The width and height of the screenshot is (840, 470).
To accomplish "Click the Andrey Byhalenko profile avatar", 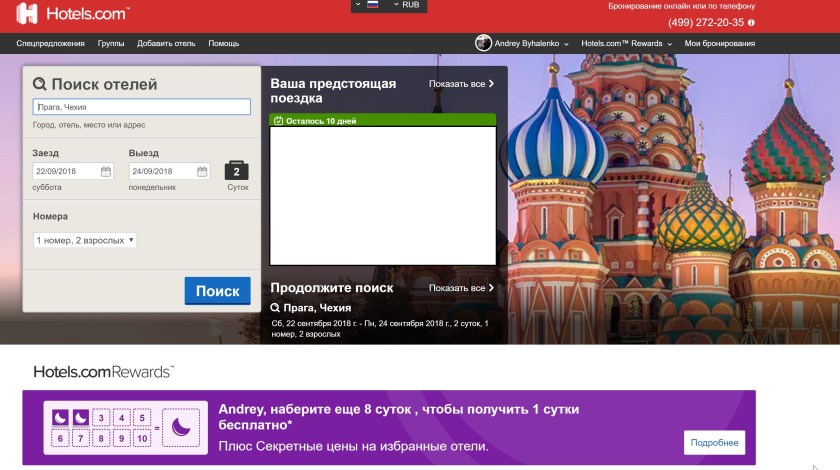I will coord(483,43).
